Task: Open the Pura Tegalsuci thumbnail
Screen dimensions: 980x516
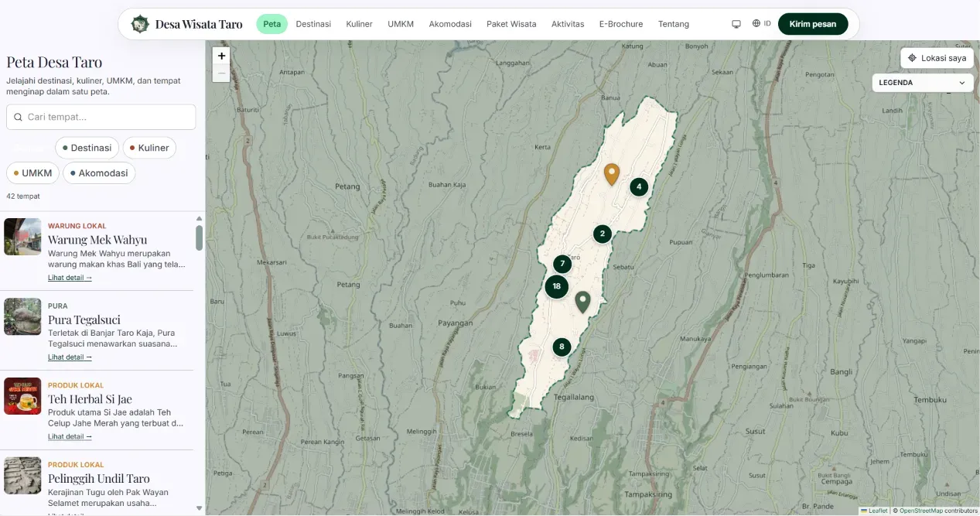Action: 22,316
